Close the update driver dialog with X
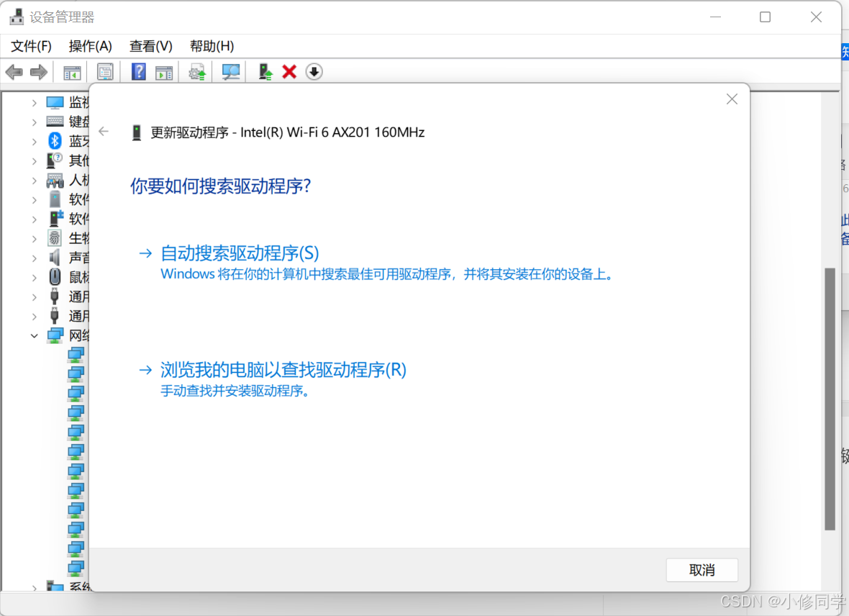Screen dimensions: 849x616 point(732,99)
